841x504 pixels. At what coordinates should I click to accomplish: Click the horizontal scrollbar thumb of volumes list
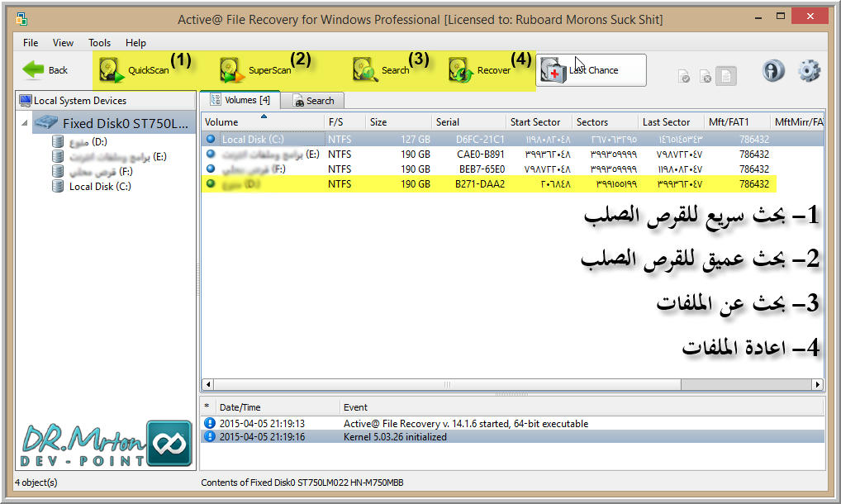447,384
